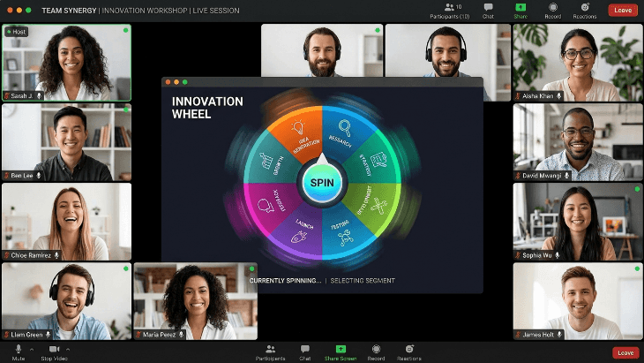Screen dimensions: 644x363
Task: Open Chat from the top bar
Action: click(488, 11)
